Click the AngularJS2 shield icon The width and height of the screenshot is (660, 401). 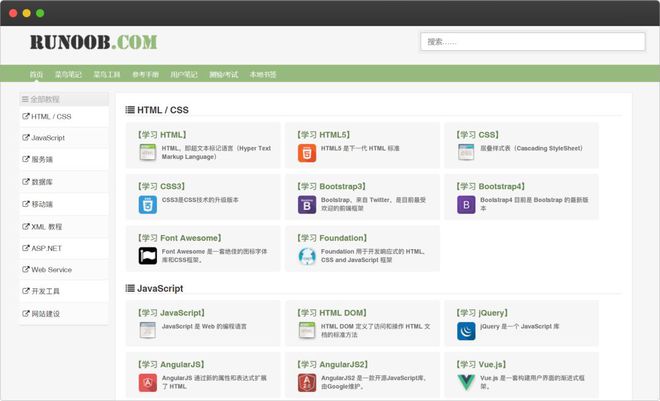pyautogui.click(x=307, y=382)
